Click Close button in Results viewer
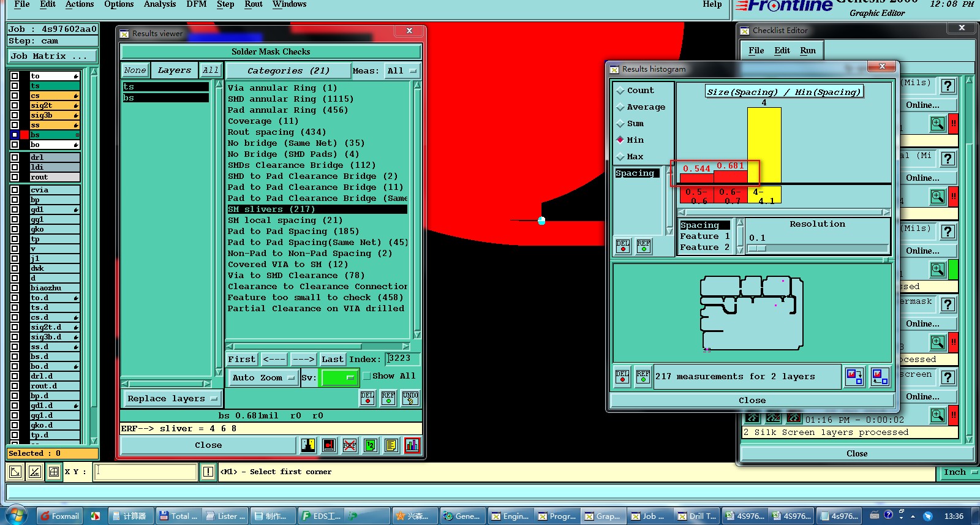Image resolution: width=980 pixels, height=525 pixels. pos(208,445)
